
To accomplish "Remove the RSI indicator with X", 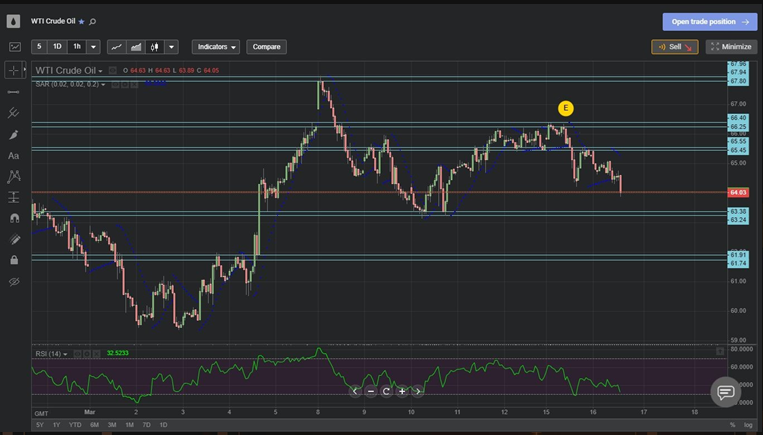I will [x=96, y=354].
